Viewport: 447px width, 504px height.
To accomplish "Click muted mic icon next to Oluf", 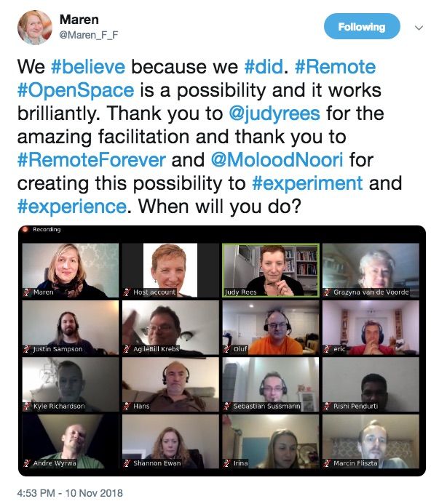I will click(227, 349).
